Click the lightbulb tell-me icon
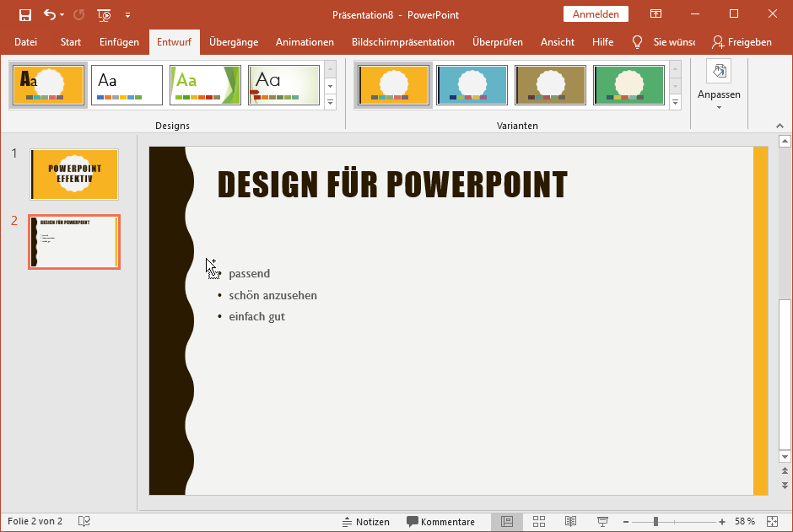This screenshot has width=793, height=532. pyautogui.click(x=637, y=42)
